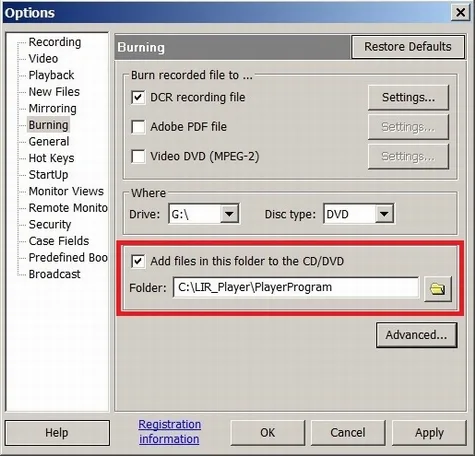Expand the Disc type dropdown
The image size is (475, 456).
click(x=384, y=214)
